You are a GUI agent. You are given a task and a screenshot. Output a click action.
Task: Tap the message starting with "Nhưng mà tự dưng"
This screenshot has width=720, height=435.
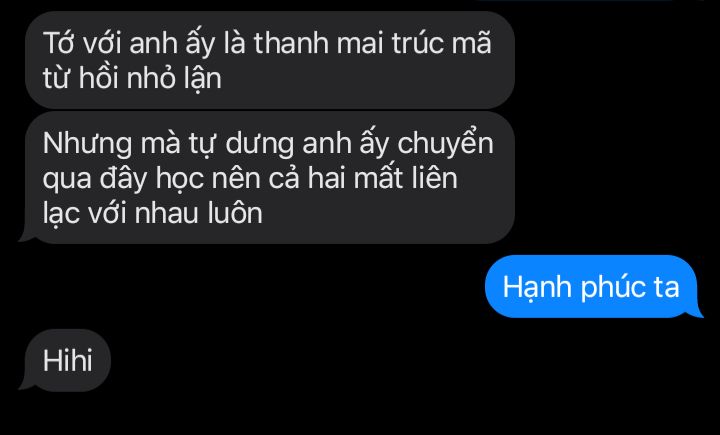tap(270, 178)
